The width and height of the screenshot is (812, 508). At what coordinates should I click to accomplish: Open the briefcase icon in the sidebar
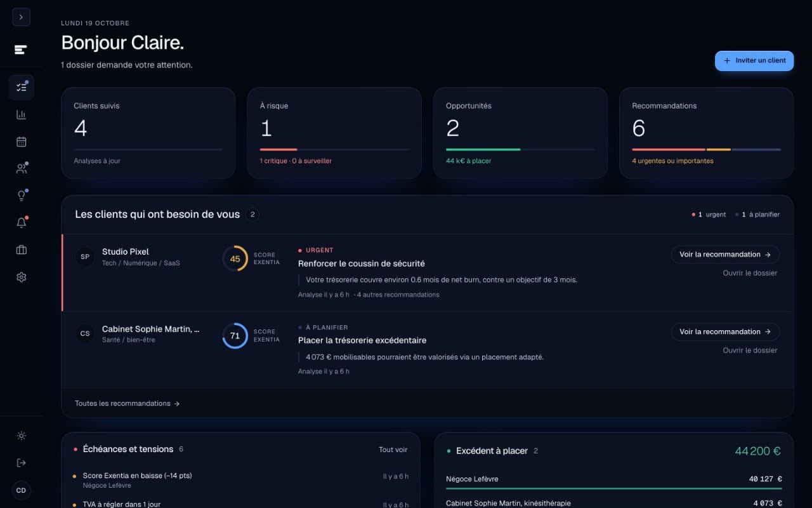[21, 250]
